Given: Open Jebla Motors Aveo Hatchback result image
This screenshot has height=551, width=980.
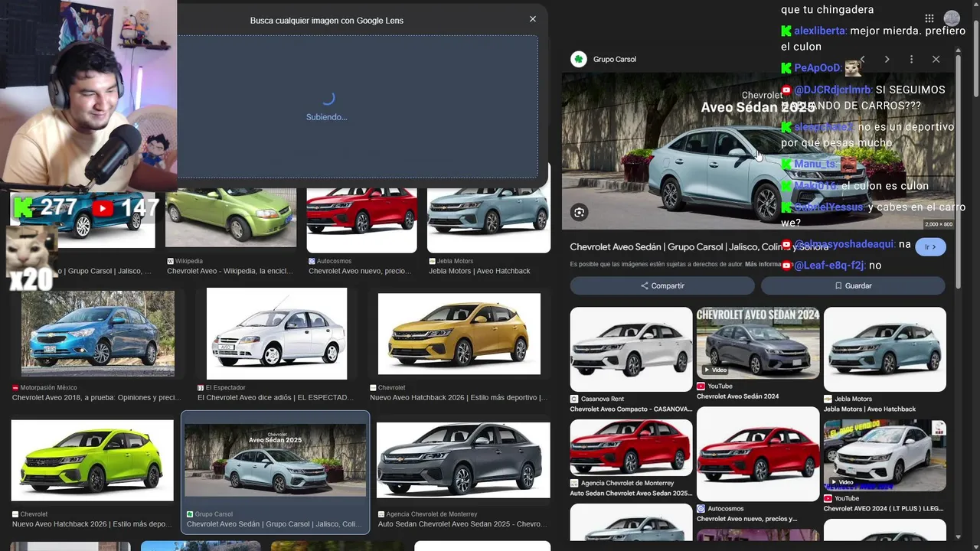Looking at the screenshot, I should pyautogui.click(x=488, y=219).
